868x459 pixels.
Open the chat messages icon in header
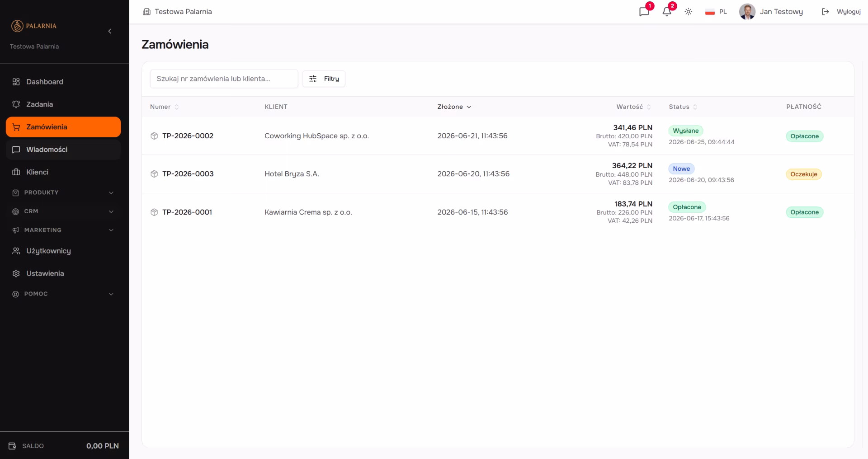click(x=644, y=12)
